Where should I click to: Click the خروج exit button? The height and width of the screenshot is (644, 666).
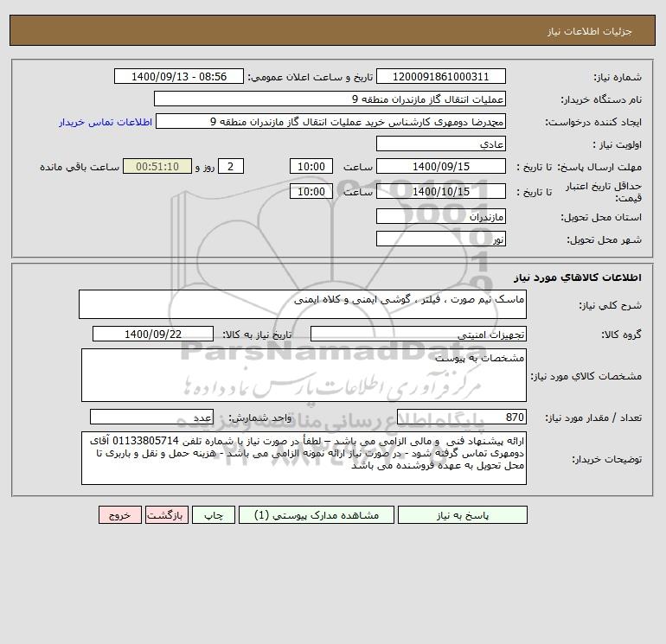pos(120,515)
